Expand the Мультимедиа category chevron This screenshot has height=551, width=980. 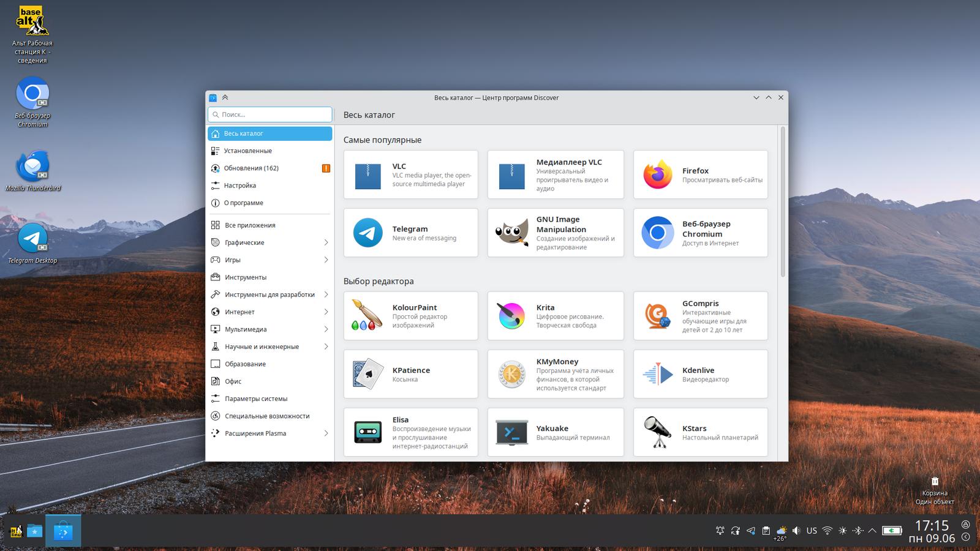[x=326, y=329]
